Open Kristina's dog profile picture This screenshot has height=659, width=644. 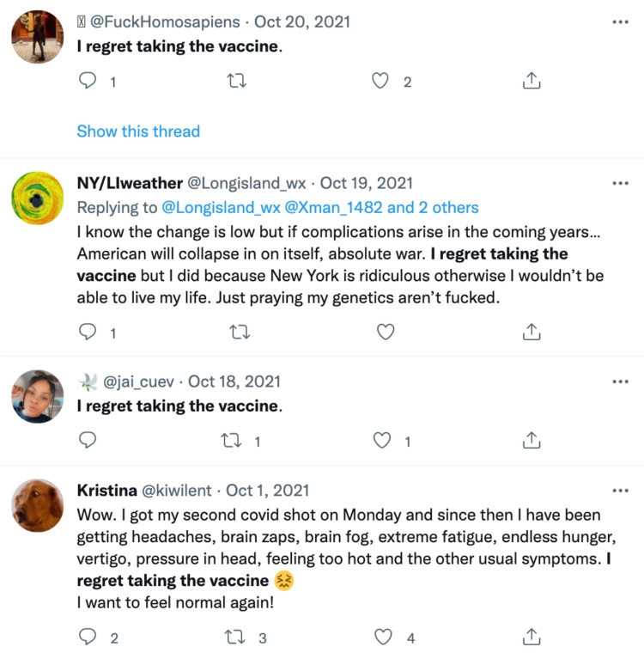tap(38, 505)
